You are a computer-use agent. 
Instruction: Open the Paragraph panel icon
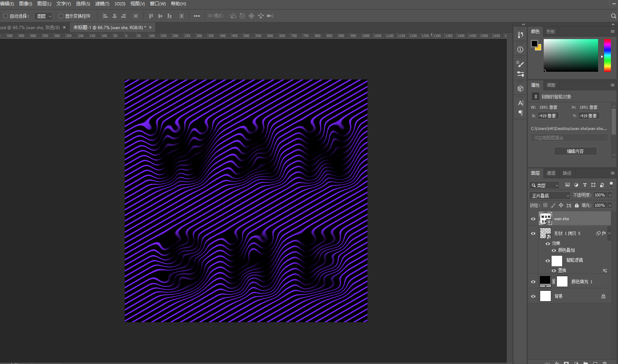pyautogui.click(x=521, y=113)
